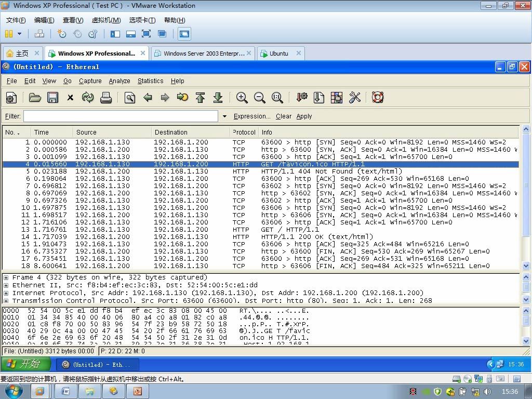
Task: Open Ethereal Analyze menu
Action: [119, 81]
